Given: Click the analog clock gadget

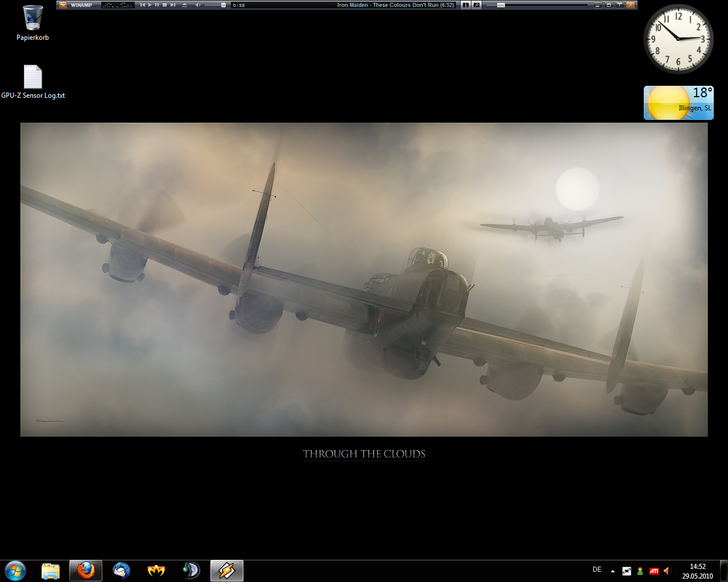Looking at the screenshot, I should 679,39.
